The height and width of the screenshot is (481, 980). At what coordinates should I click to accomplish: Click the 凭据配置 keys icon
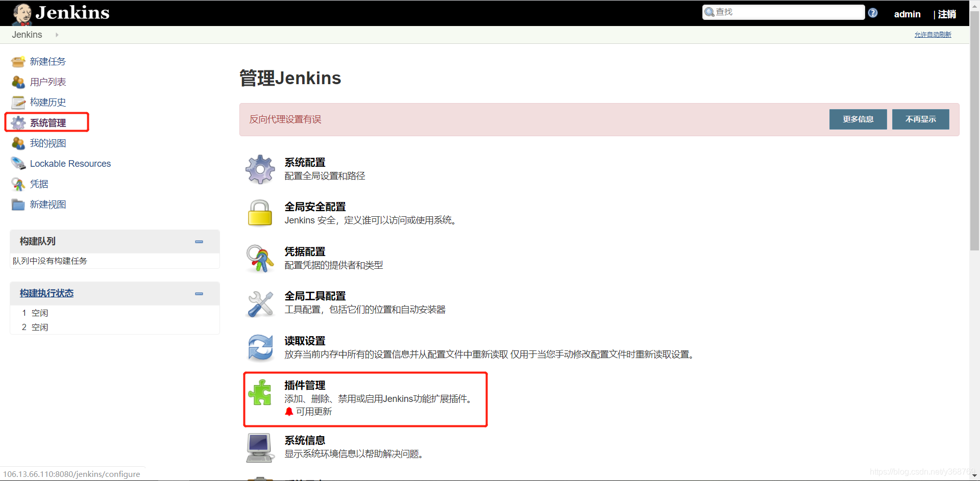tap(260, 258)
